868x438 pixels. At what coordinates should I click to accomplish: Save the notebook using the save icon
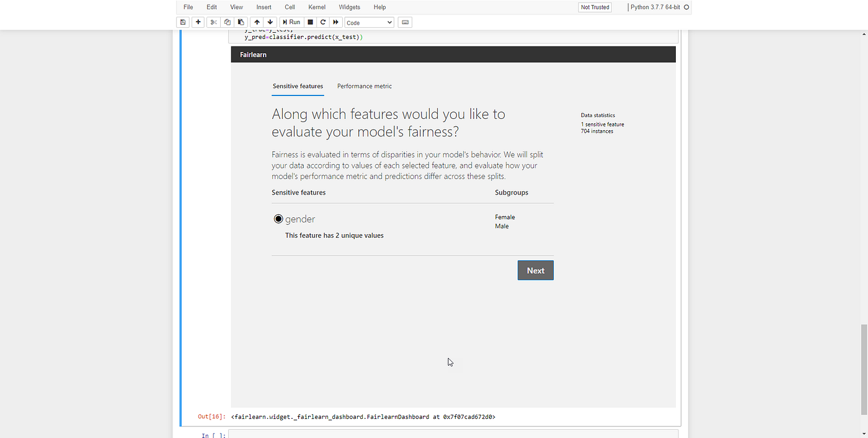tap(182, 22)
